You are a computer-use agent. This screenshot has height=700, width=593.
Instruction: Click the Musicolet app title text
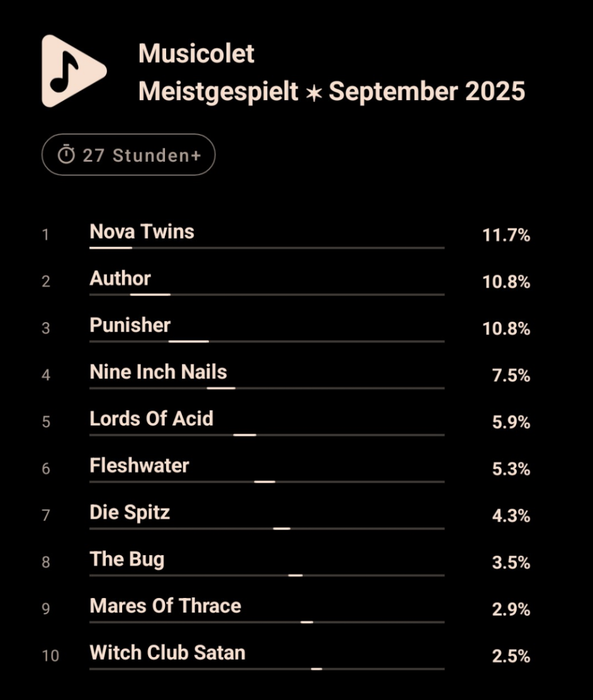coord(196,54)
